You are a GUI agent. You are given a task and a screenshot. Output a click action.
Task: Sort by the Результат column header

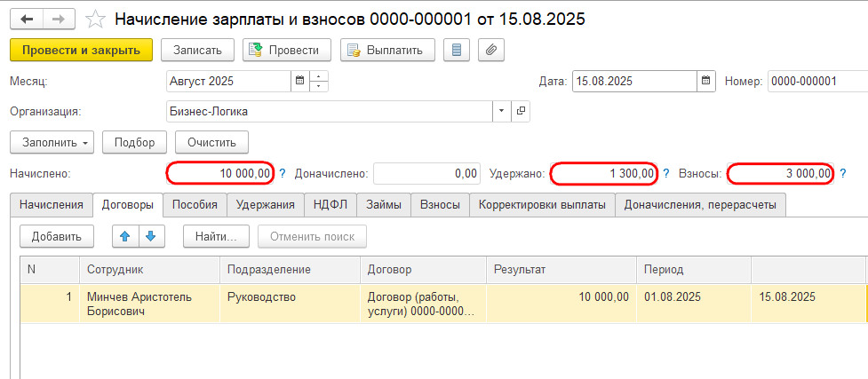[x=561, y=270]
